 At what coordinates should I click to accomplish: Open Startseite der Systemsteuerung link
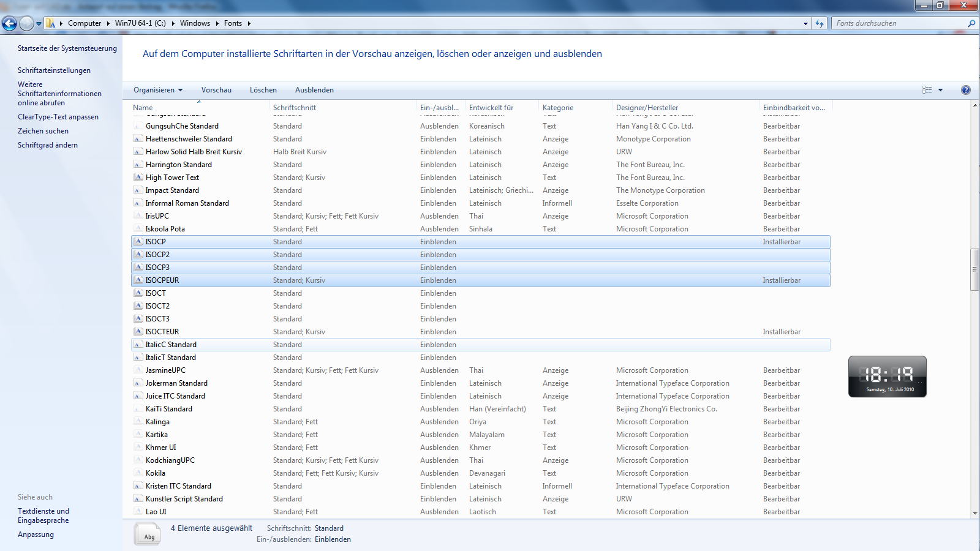(x=67, y=48)
